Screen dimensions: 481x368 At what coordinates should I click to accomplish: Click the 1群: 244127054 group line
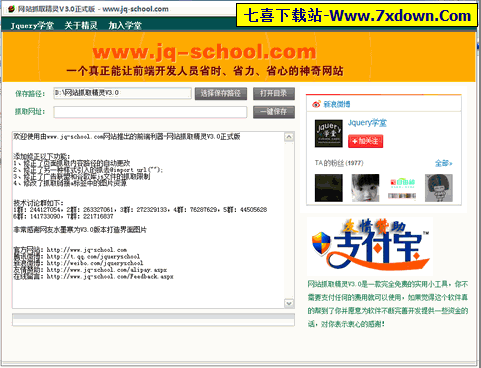[140, 210]
